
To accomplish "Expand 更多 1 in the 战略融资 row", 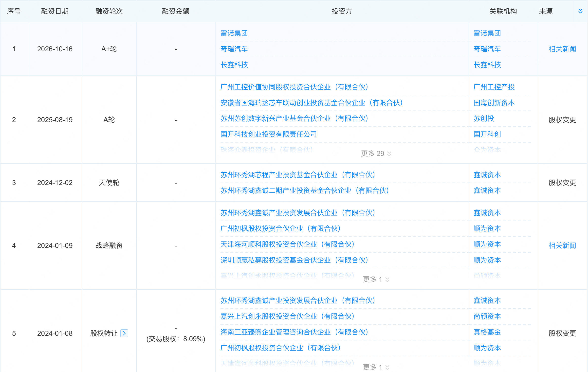I will point(376,279).
